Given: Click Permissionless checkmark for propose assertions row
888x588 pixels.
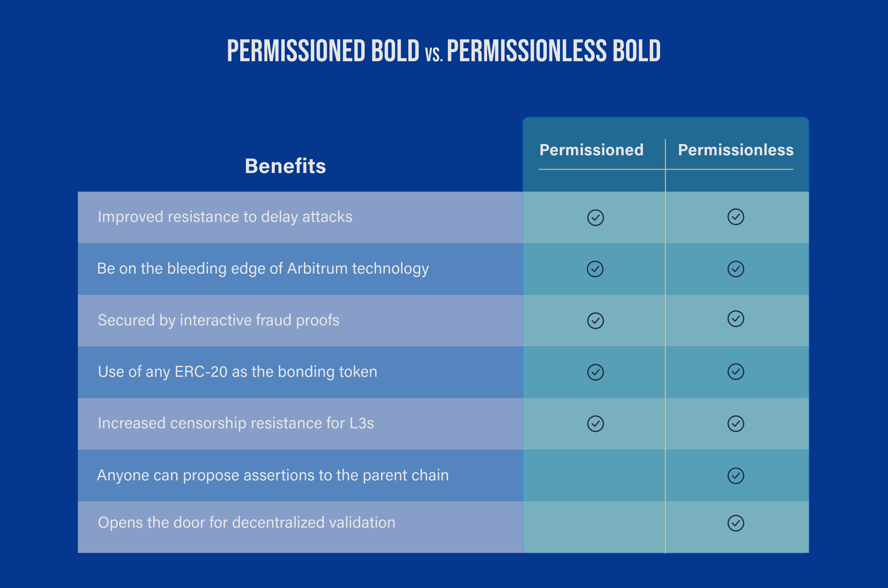Looking at the screenshot, I should (x=736, y=476).
